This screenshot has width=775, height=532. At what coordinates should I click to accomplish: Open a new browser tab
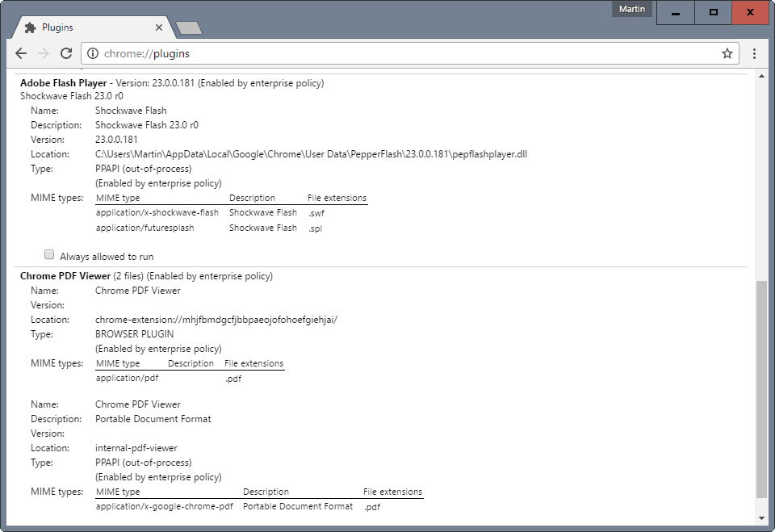pos(188,26)
